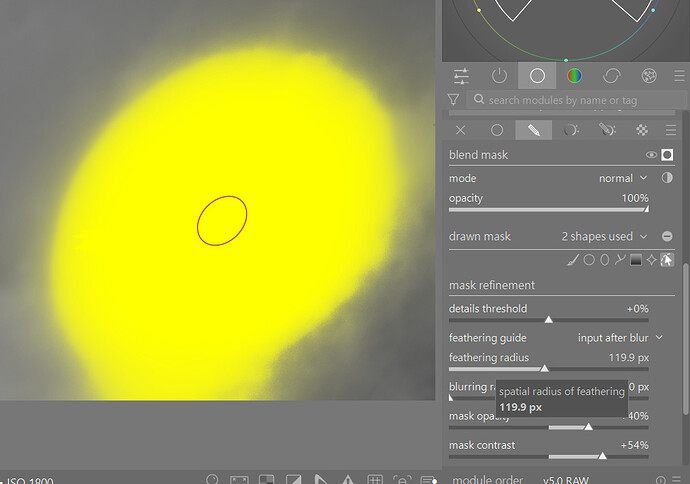Click the cyan node on the vectorscope

pyautogui.click(x=653, y=10)
